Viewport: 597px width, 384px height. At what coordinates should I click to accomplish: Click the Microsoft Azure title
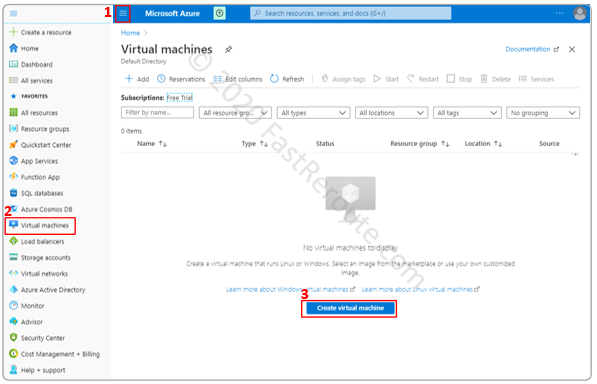[172, 13]
